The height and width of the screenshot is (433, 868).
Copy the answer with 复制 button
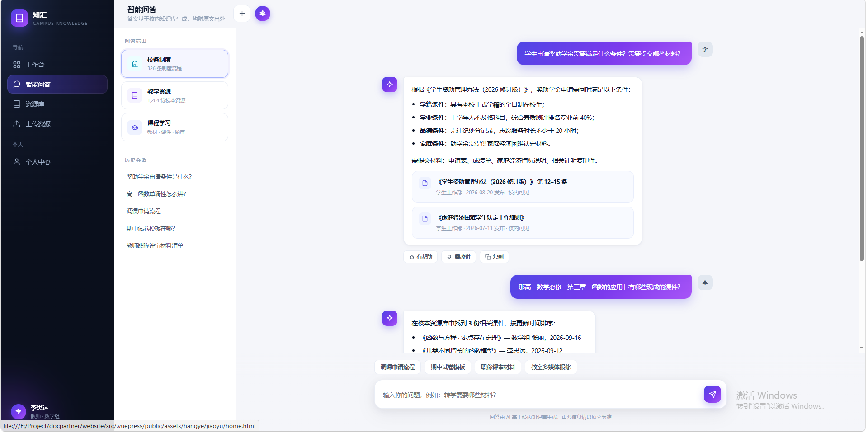(494, 257)
